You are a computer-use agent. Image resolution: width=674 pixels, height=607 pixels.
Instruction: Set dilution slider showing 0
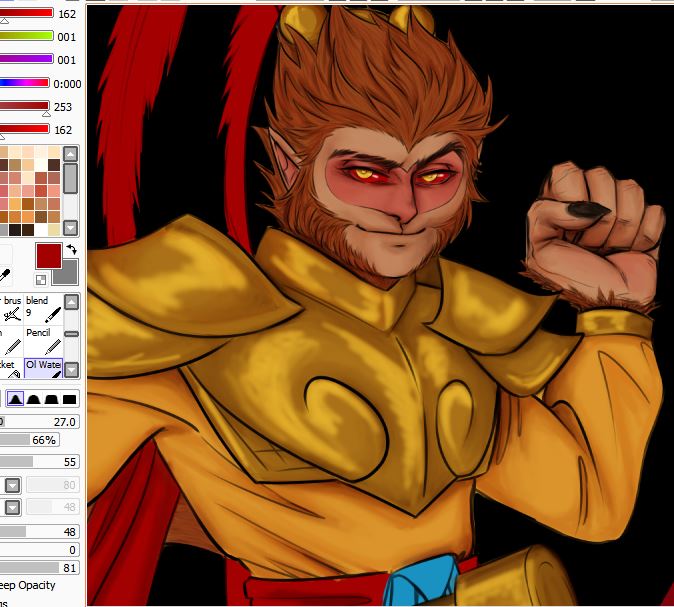point(40,549)
